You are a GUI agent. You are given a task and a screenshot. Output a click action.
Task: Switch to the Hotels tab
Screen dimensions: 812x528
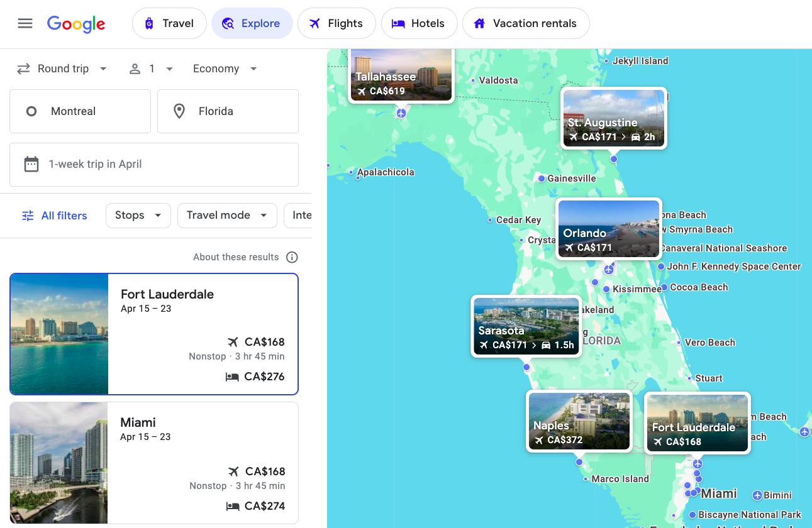[419, 23]
